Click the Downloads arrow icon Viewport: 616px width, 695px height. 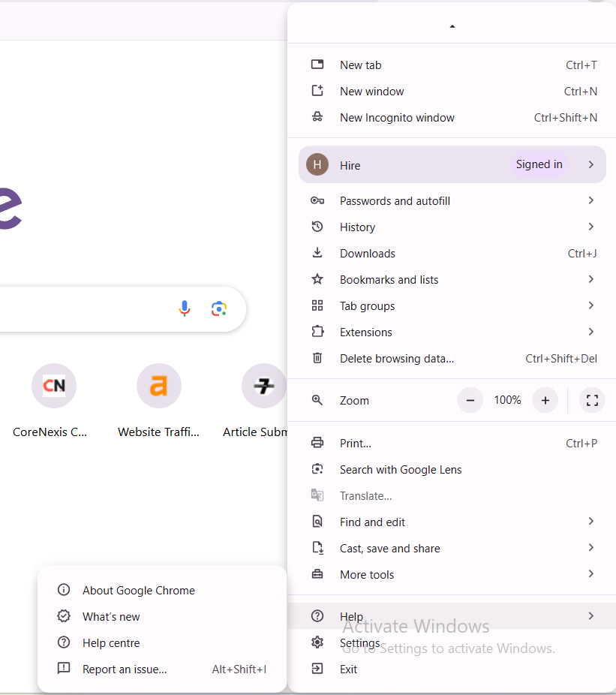pyautogui.click(x=317, y=253)
